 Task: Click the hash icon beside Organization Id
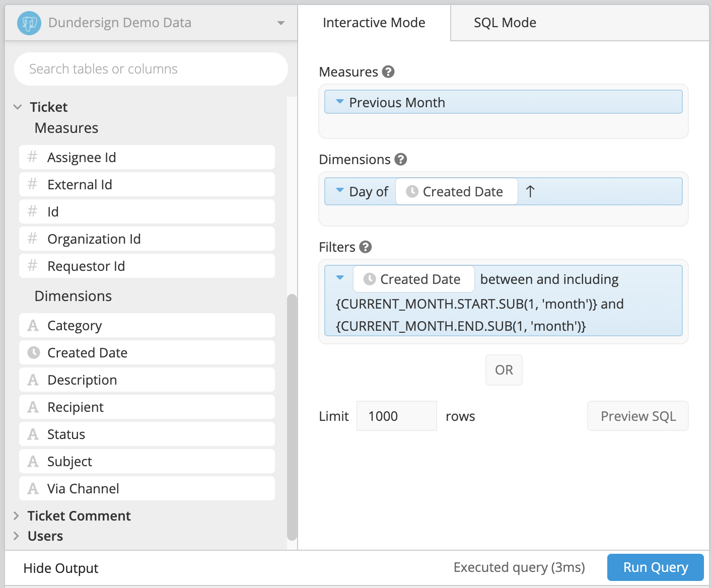[33, 239]
